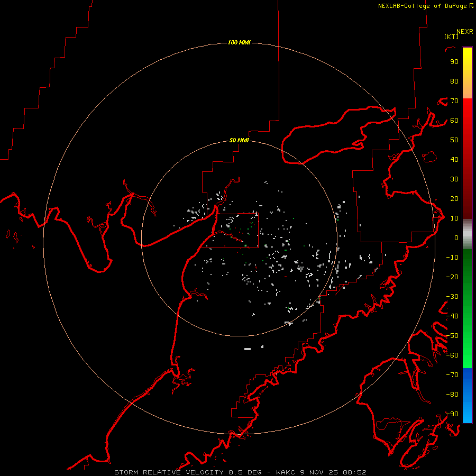Image resolution: width=476 pixels, height=476 pixels.
Task: Click the NEXLAB-College of DuPage label
Action: tap(422, 6)
